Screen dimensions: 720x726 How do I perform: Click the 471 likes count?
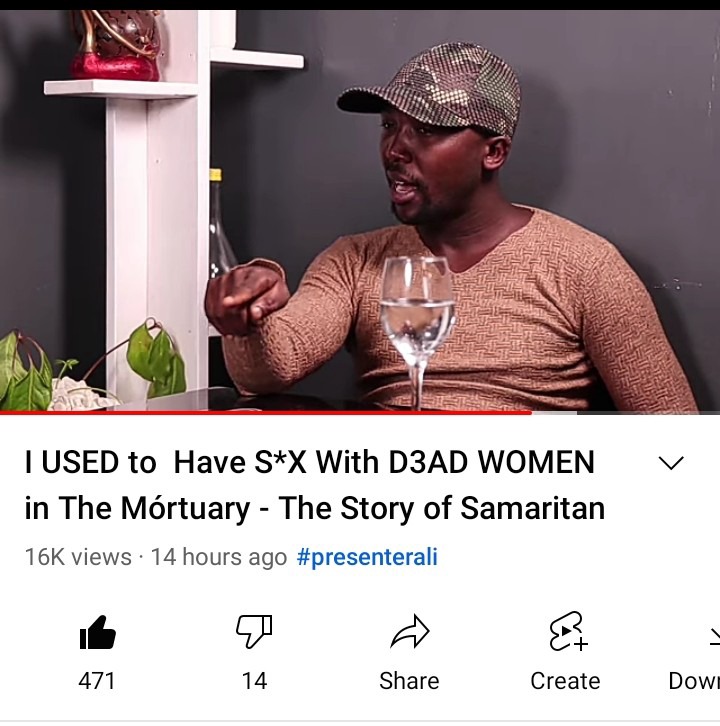96,681
